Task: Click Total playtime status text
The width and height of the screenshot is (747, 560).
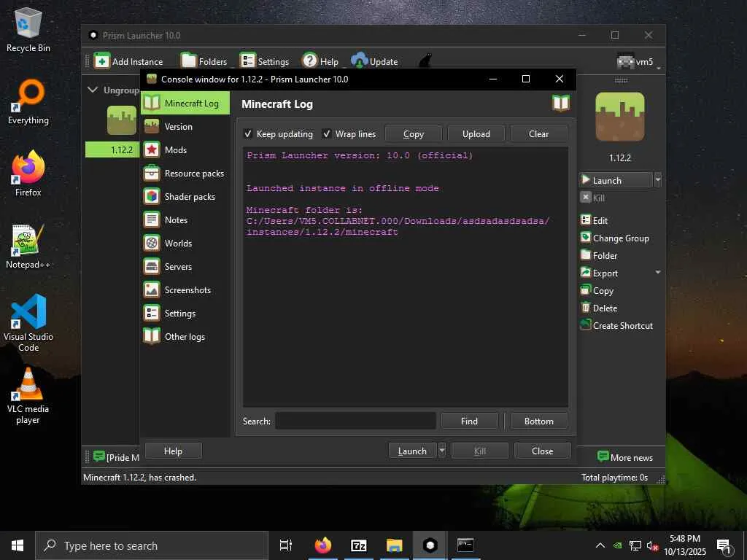Action: coord(614,477)
